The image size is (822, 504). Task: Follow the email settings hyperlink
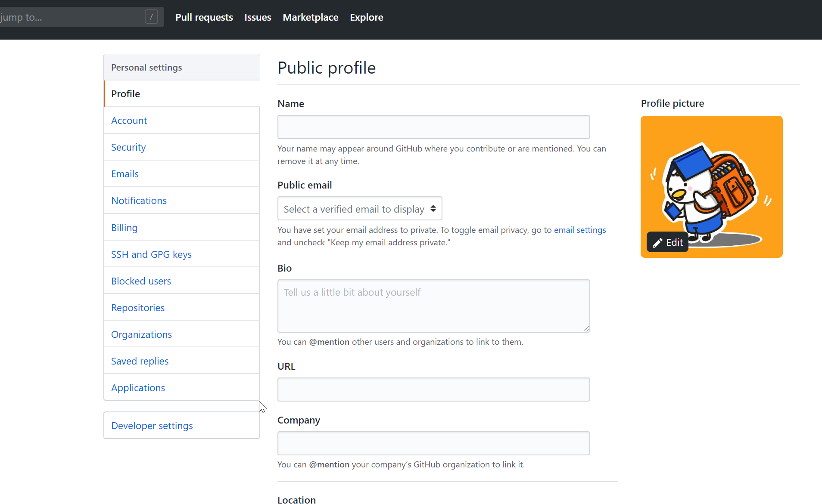[580, 230]
